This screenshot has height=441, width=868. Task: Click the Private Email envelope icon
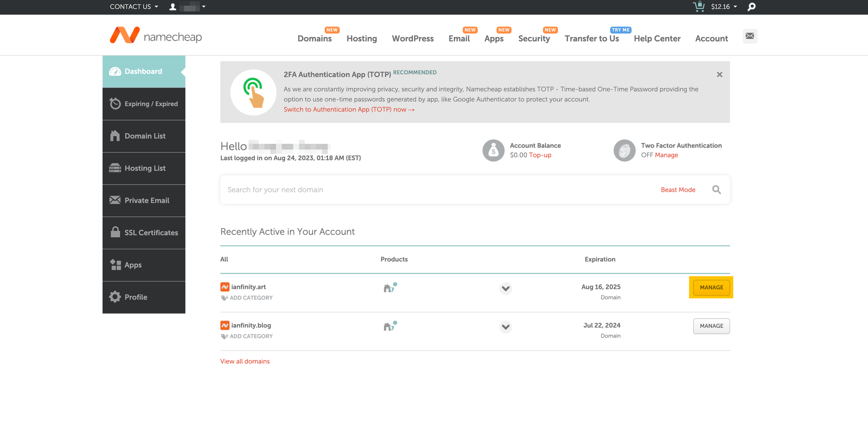coord(115,200)
